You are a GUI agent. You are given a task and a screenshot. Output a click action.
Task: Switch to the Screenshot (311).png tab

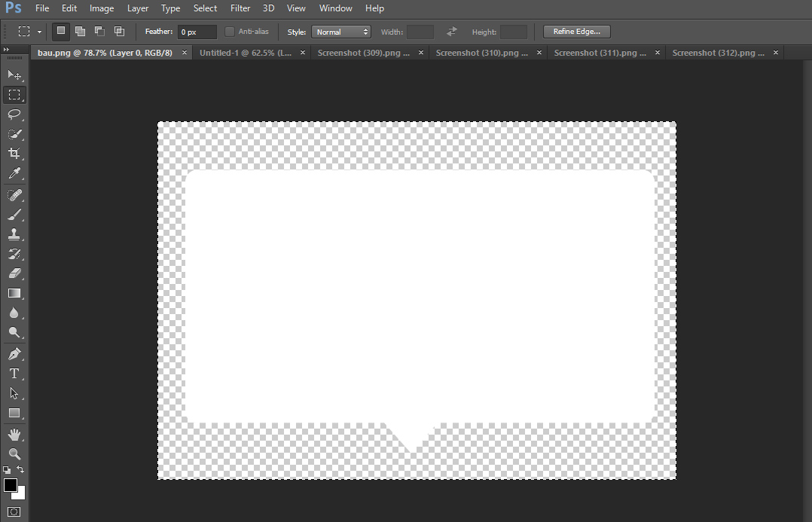[600, 53]
